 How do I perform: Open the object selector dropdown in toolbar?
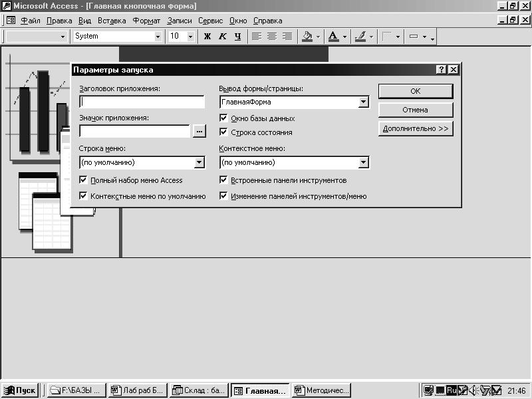(x=63, y=37)
